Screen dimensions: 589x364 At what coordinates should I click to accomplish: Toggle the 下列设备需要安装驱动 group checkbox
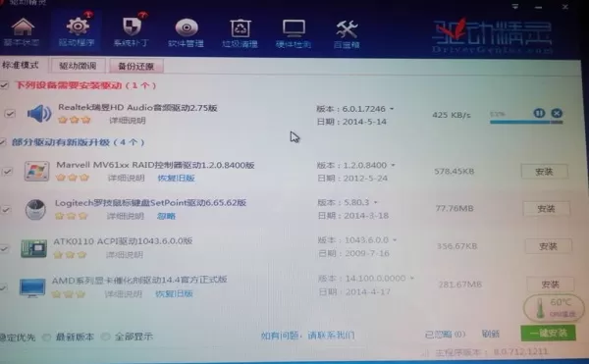click(x=4, y=85)
